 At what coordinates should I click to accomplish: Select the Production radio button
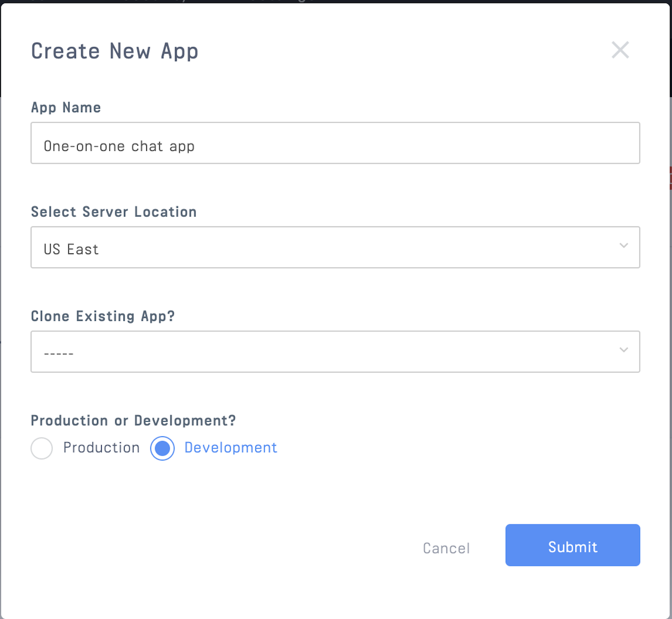[x=41, y=448]
